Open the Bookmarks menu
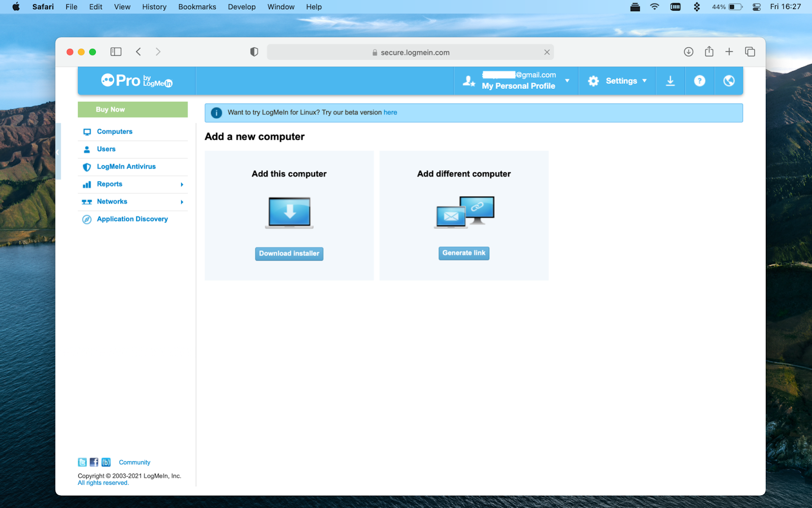Screen dimensions: 812x508 point(197,7)
